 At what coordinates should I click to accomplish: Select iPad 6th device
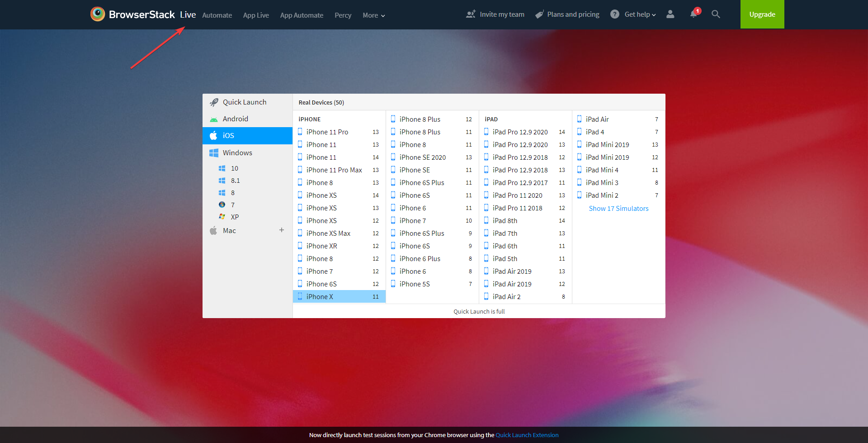pos(525,246)
